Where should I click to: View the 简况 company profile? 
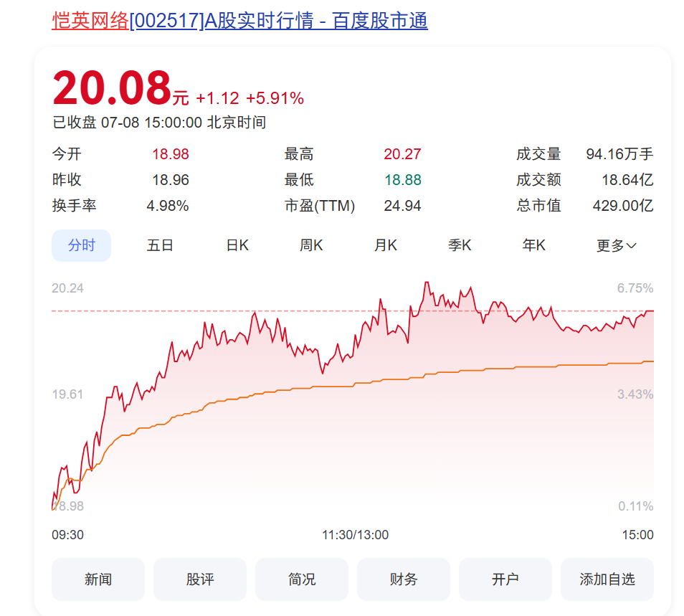[301, 579]
